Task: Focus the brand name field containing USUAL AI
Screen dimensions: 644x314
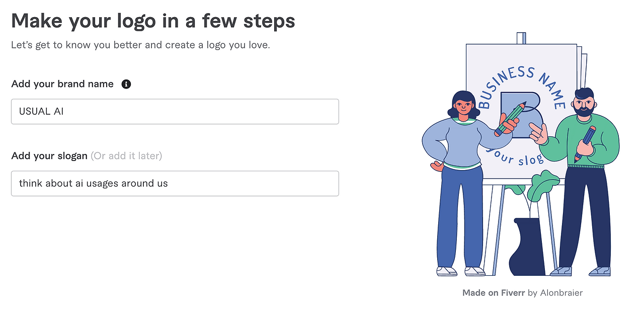Action: (x=175, y=112)
